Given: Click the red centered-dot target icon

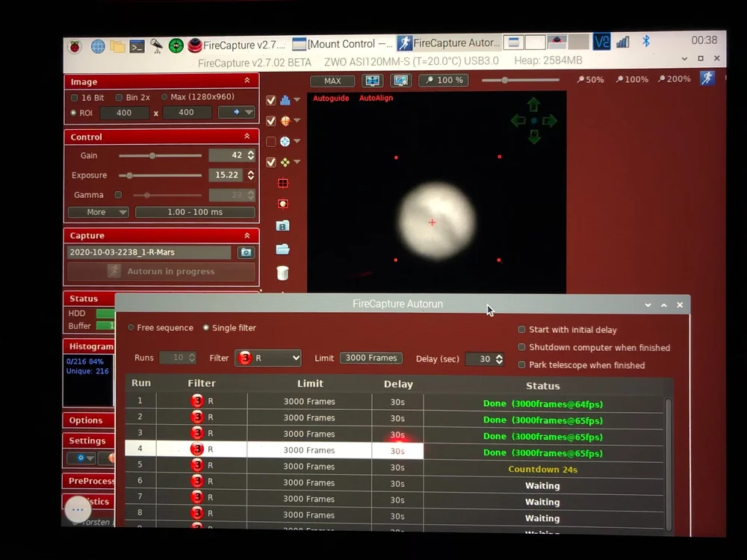Looking at the screenshot, I should pos(283,204).
